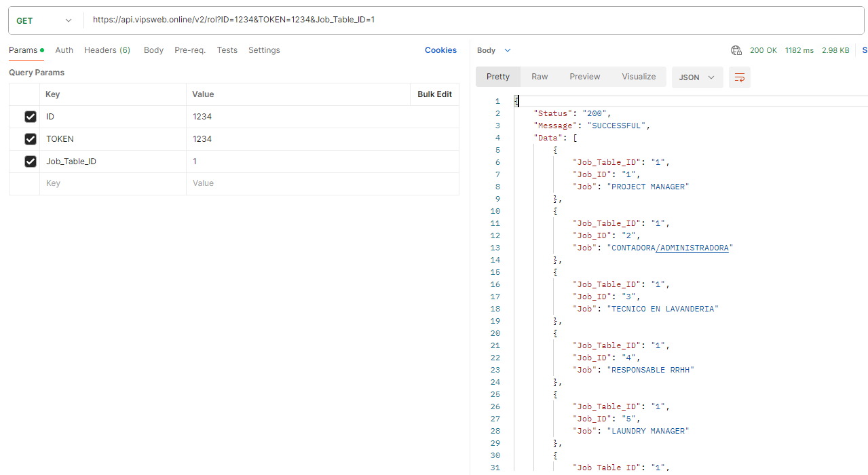Expand the response Body dropdown
This screenshot has height=475, width=868.
pos(493,50)
